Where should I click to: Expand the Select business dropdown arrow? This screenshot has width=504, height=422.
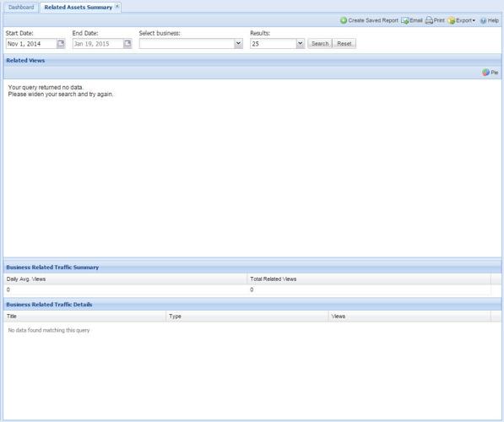(239, 43)
